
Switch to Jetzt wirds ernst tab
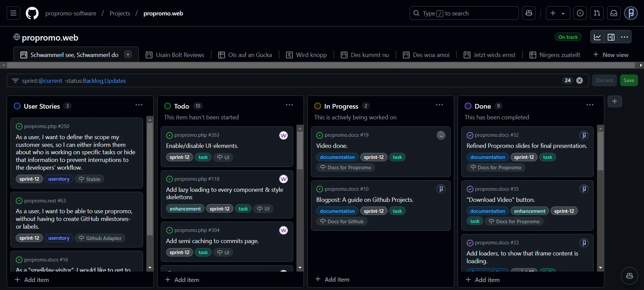489,55
